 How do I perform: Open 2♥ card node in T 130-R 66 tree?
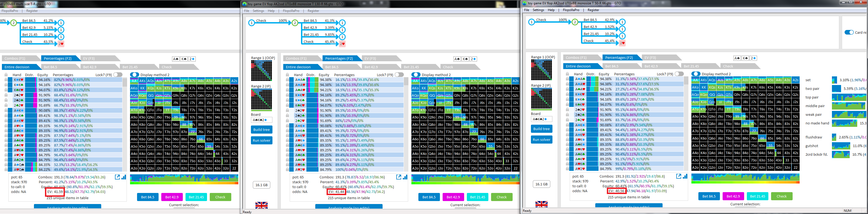(x=342, y=43)
